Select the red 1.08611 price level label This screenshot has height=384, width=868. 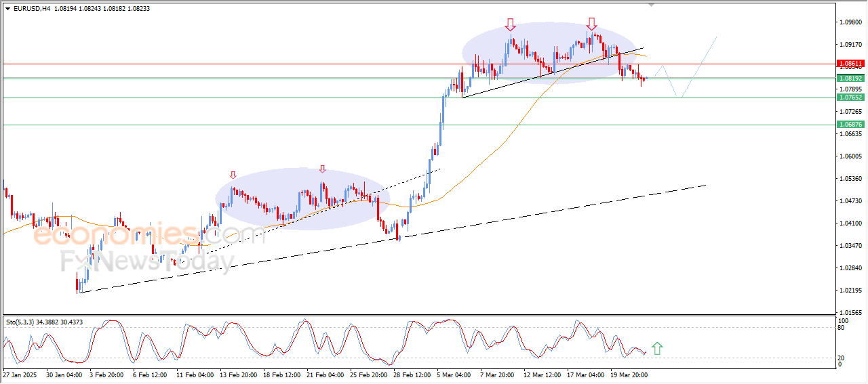click(x=851, y=63)
